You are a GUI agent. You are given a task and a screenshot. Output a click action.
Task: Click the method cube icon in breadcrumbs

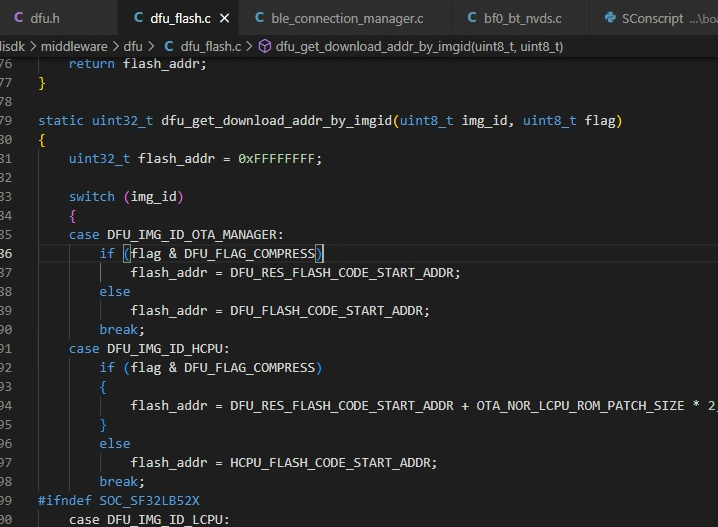pos(265,46)
